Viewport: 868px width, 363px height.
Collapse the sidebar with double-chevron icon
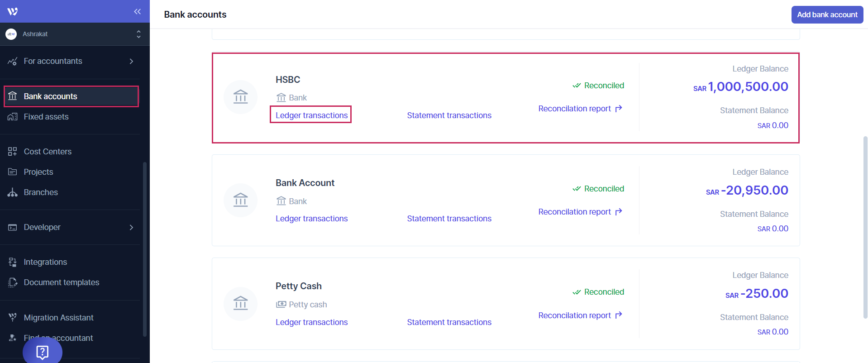[x=137, y=11]
